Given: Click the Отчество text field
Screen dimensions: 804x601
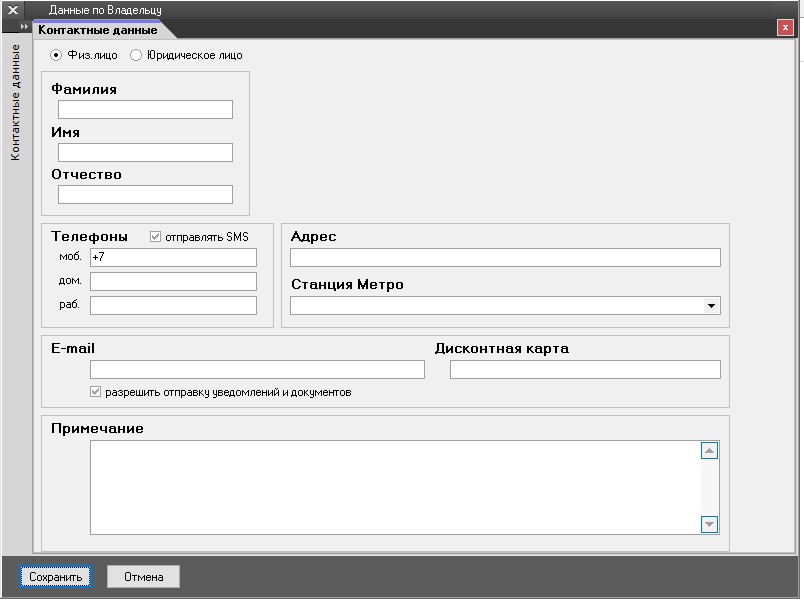Looking at the screenshot, I should click(x=145, y=195).
